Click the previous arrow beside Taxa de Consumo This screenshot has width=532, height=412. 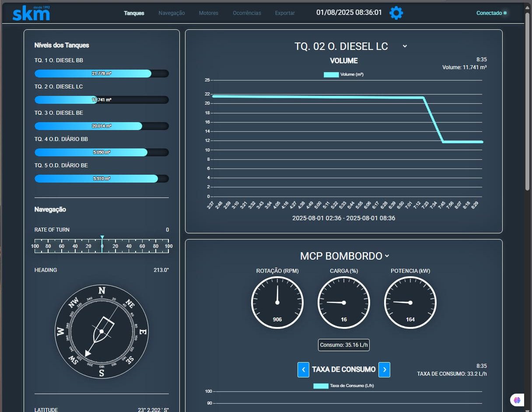click(x=303, y=370)
